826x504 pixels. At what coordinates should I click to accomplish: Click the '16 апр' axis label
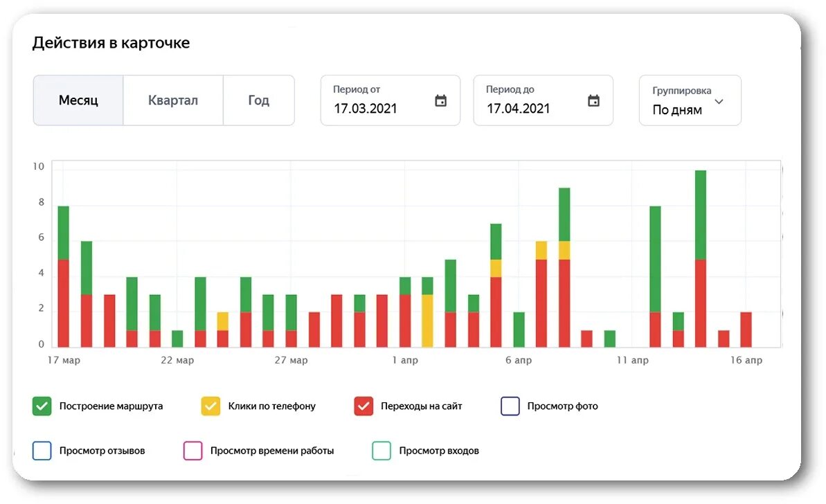point(746,360)
